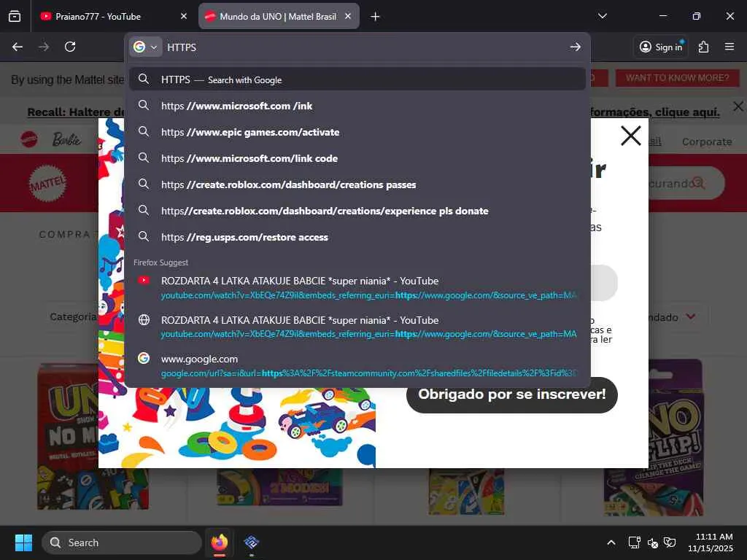Open the www.google.com history suggestion
The height and width of the screenshot is (560, 747).
357,366
